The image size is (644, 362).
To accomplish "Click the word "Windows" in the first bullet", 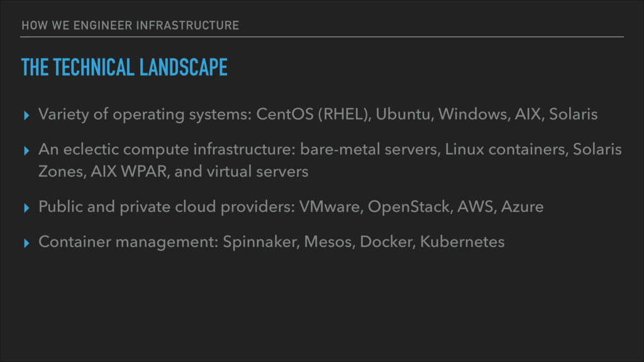I will (x=465, y=114).
